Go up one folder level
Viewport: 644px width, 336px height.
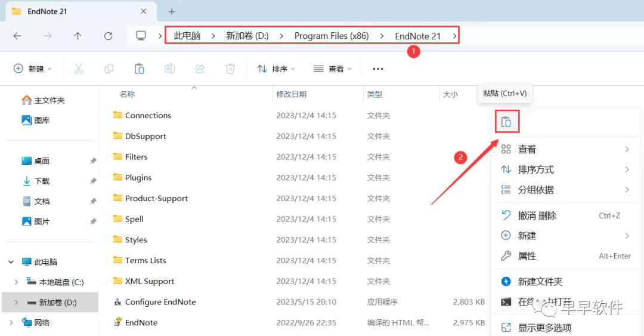click(x=78, y=36)
